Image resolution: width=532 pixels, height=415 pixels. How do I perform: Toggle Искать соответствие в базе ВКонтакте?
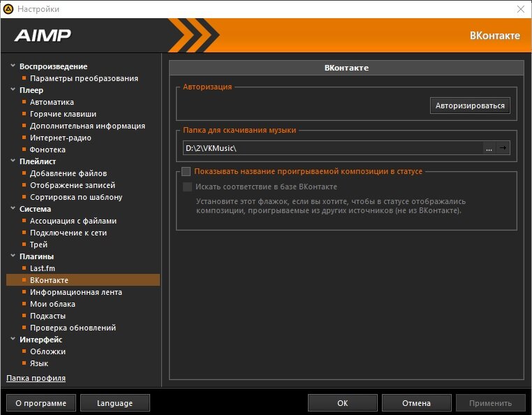187,187
